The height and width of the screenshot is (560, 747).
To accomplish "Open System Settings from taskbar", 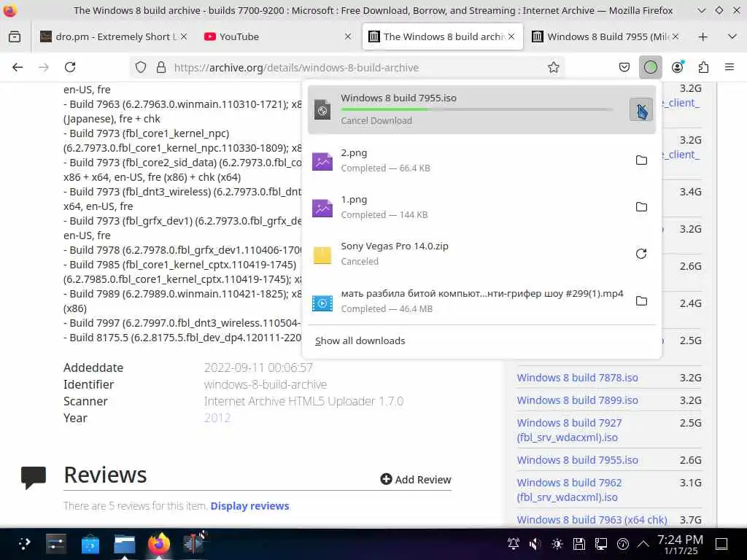I will (56, 544).
